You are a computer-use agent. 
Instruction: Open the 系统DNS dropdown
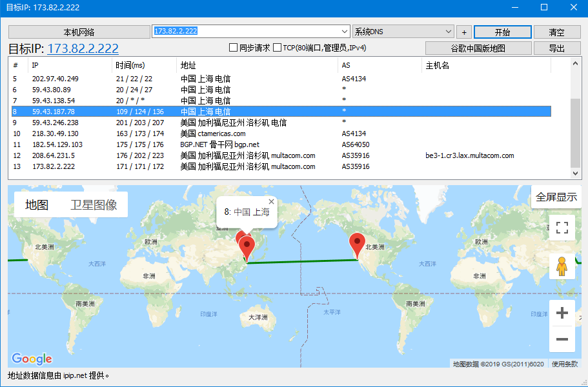[449, 32]
